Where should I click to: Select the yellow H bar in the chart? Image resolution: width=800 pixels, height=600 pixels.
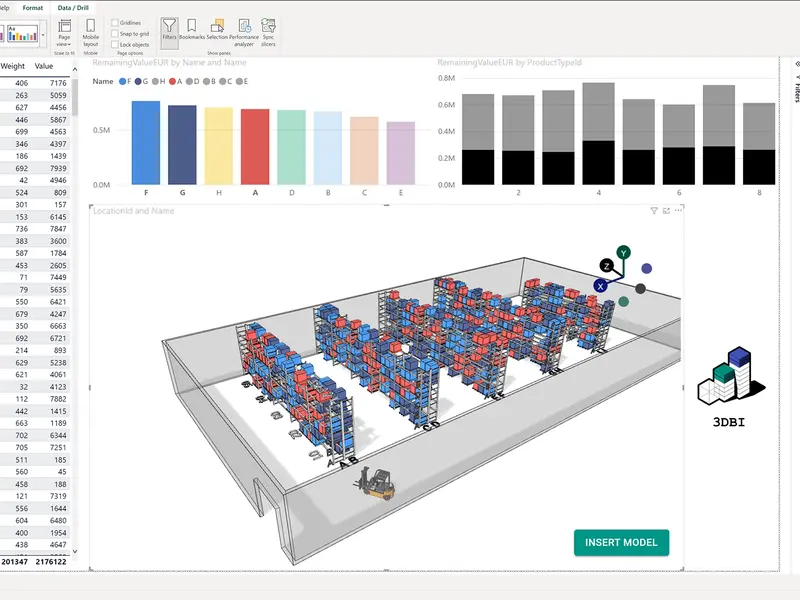click(x=219, y=146)
